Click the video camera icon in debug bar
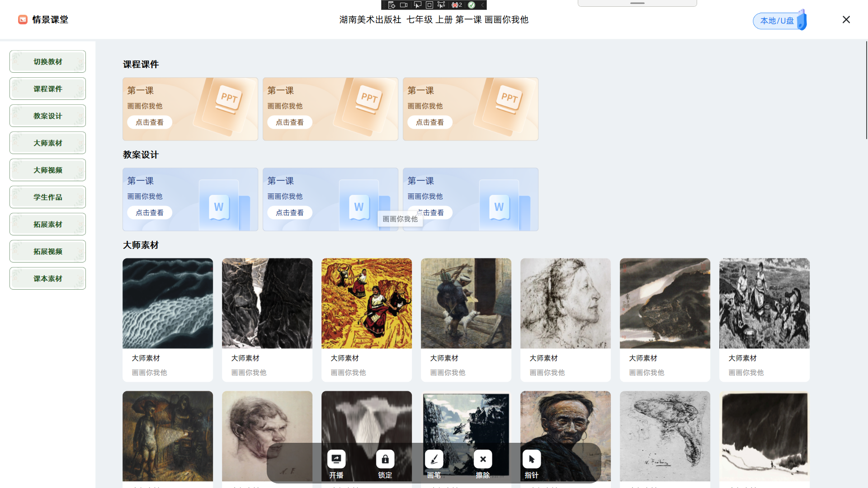Screen dimensions: 868x488 coord(404,5)
